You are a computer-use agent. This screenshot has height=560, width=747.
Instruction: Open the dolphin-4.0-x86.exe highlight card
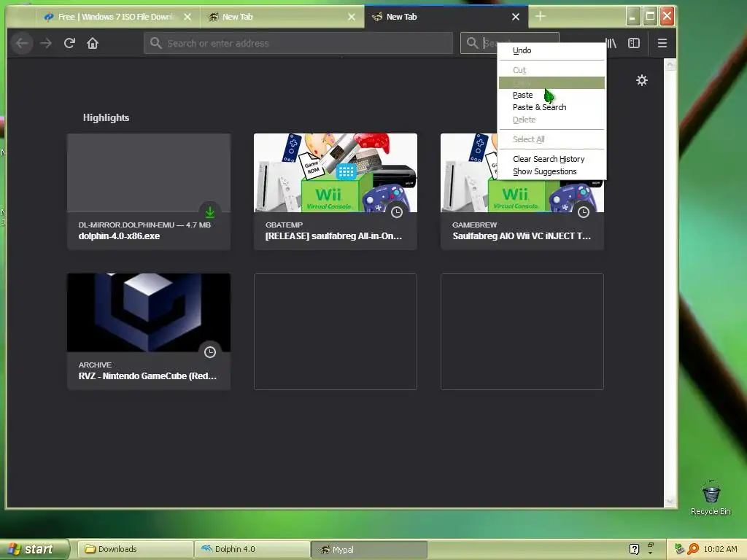pos(149,192)
